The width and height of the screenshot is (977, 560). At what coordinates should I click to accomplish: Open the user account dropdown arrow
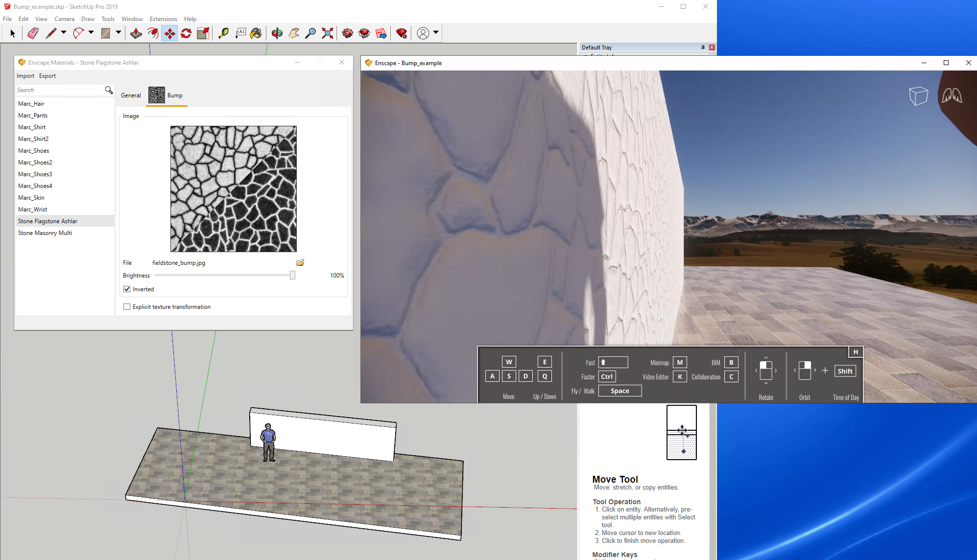point(436,33)
